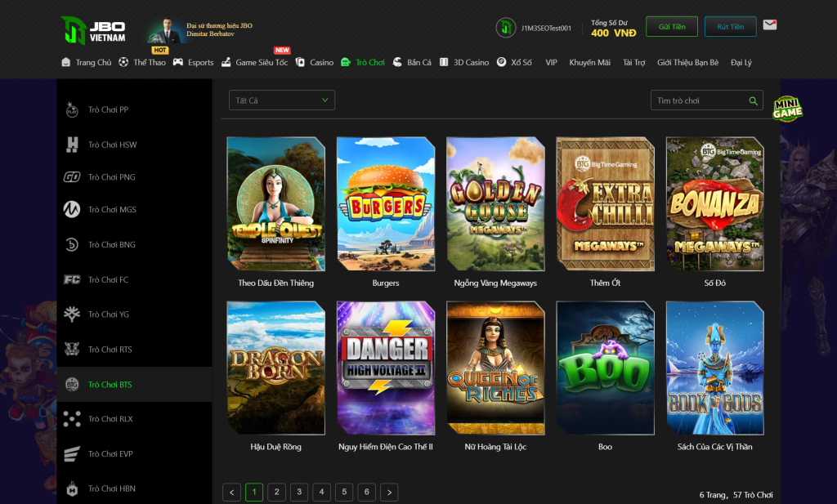Click the Trò Chơi MGS provider icon
The image size is (837, 504).
[72, 210]
